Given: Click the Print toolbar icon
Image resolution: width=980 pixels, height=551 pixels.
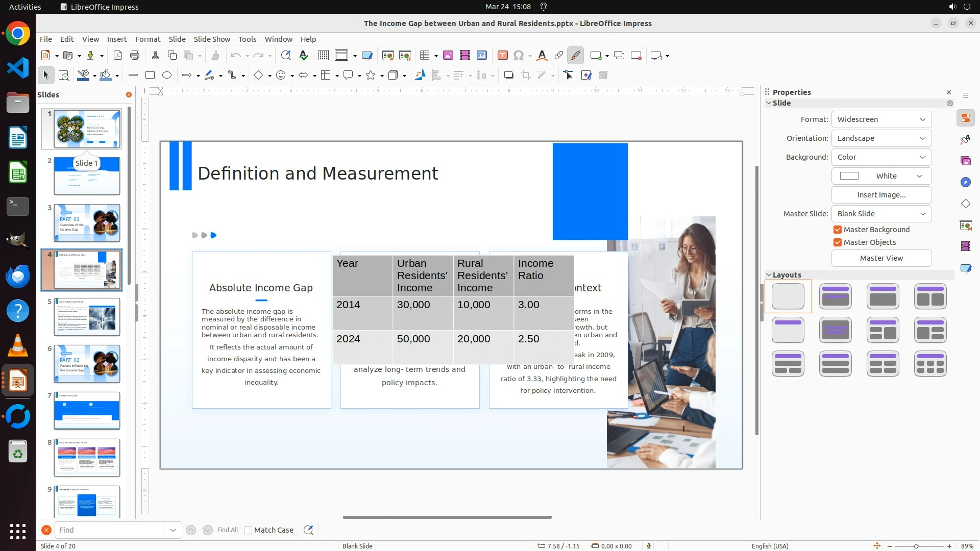Looking at the screenshot, I should (x=135, y=56).
